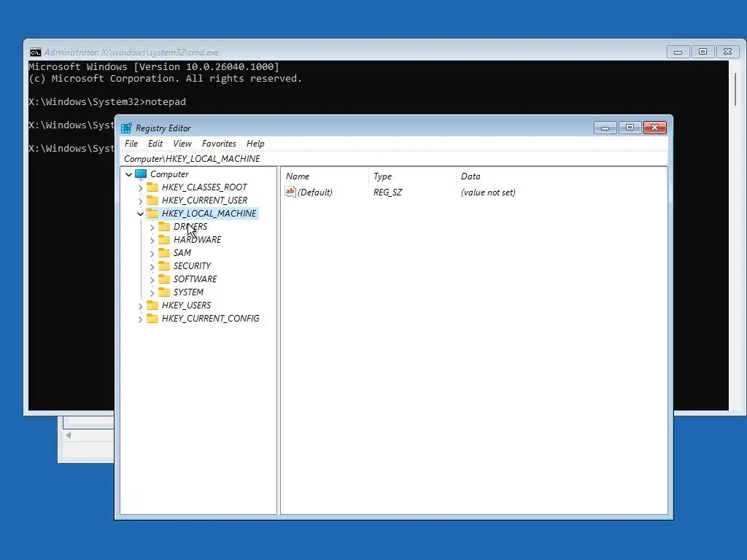Viewport: 747px width, 560px height.
Task: Open the Favorites menu
Action: [x=219, y=144]
